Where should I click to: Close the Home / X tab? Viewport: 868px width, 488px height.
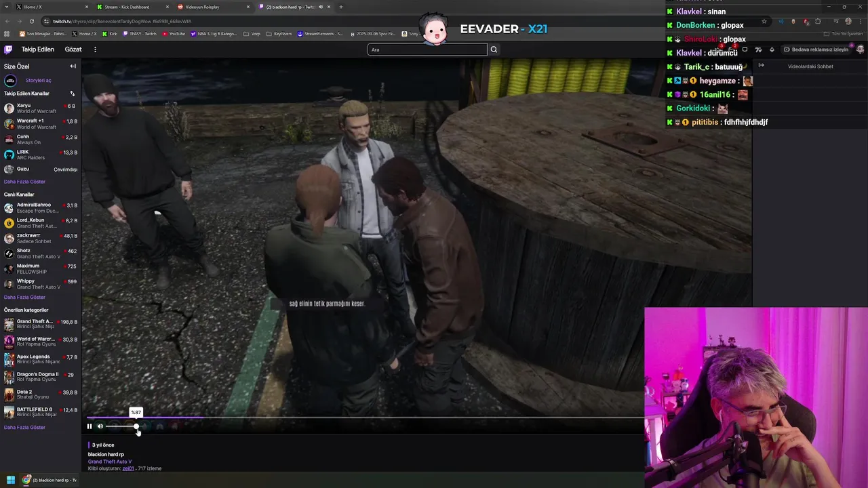(86, 7)
